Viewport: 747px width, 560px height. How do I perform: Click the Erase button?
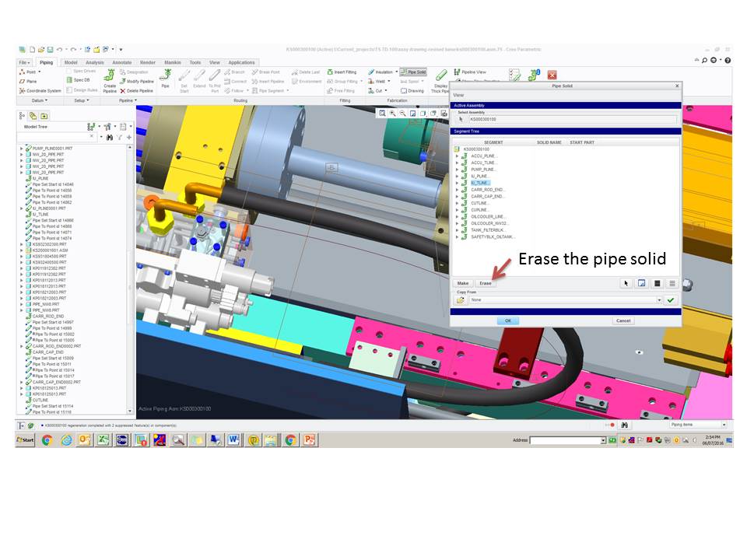pos(486,283)
